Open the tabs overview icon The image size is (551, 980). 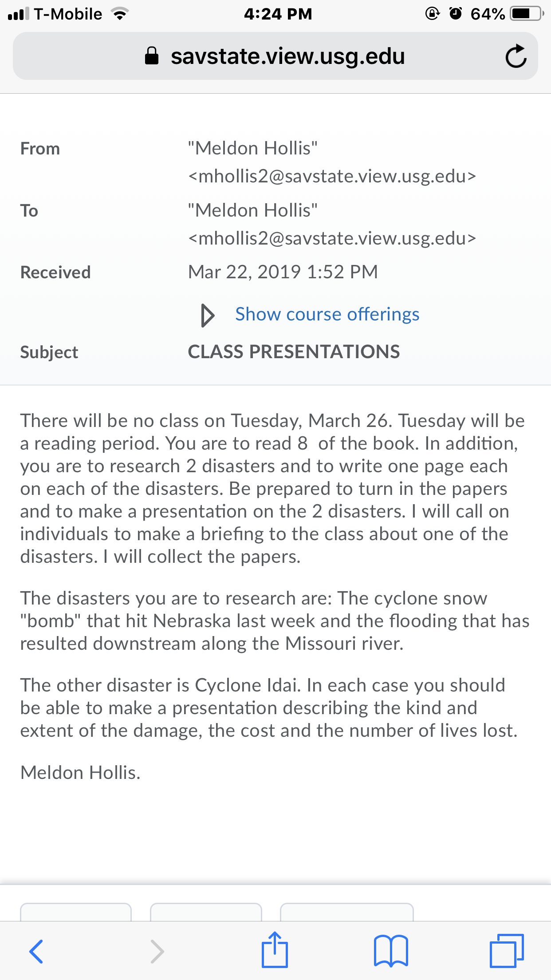[507, 950]
